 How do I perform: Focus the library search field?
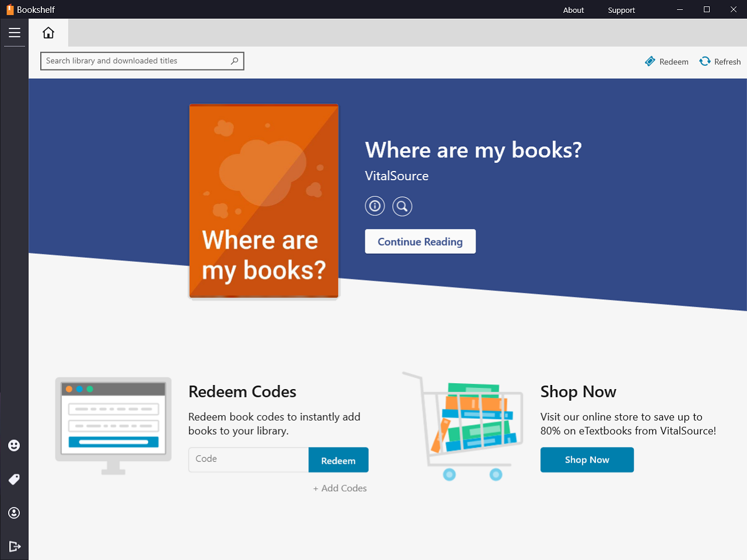(x=142, y=61)
